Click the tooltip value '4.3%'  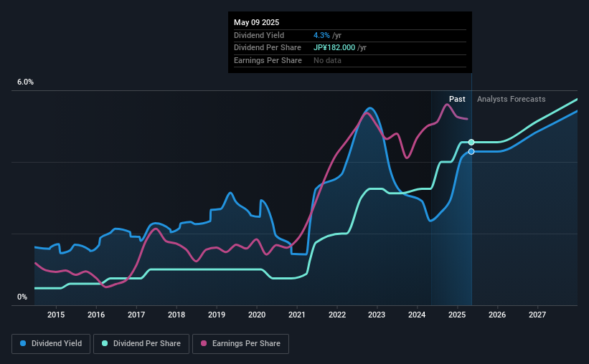point(321,35)
